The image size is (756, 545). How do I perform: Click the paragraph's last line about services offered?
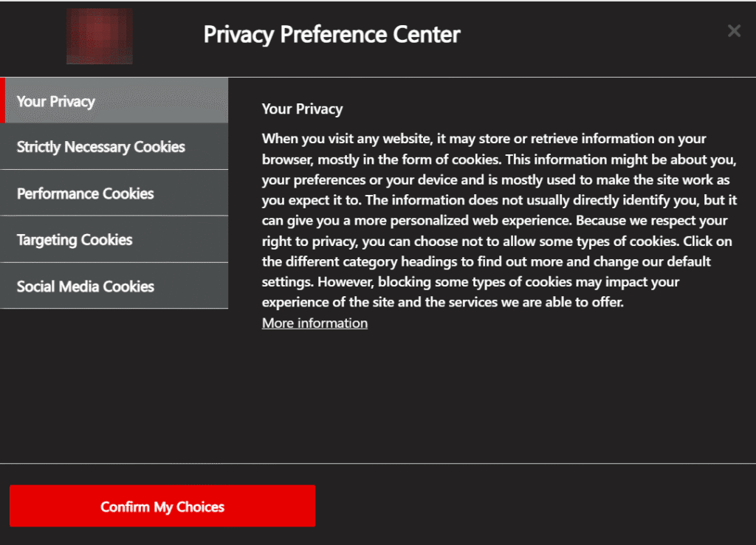coord(443,302)
